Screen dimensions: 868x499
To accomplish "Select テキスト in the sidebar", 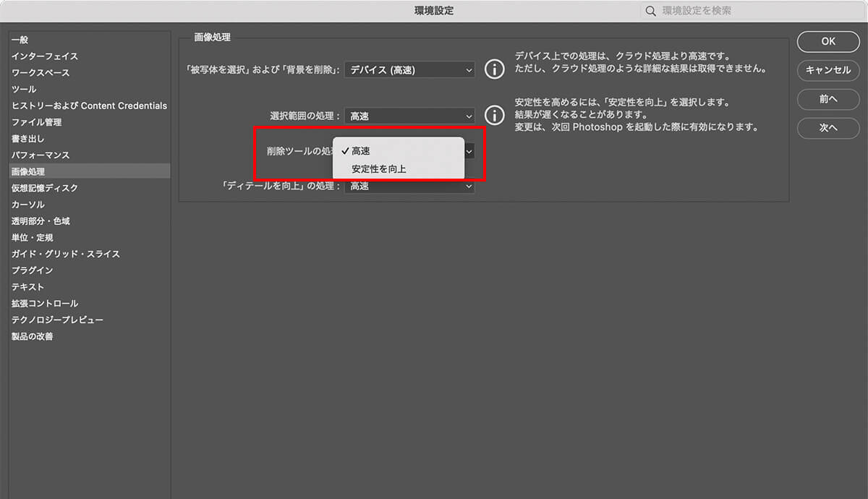I will click(90, 287).
